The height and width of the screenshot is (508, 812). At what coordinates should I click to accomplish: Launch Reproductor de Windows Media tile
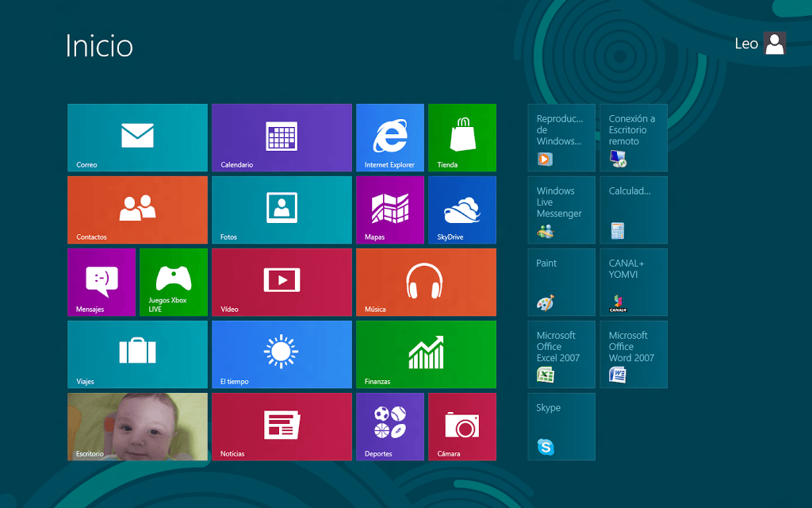(x=561, y=137)
